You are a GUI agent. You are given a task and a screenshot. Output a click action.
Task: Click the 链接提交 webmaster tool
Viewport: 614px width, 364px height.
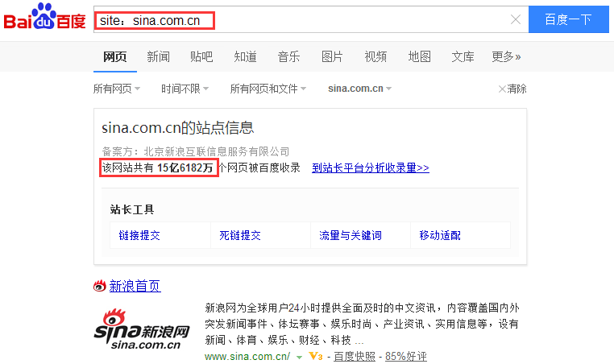pos(139,235)
